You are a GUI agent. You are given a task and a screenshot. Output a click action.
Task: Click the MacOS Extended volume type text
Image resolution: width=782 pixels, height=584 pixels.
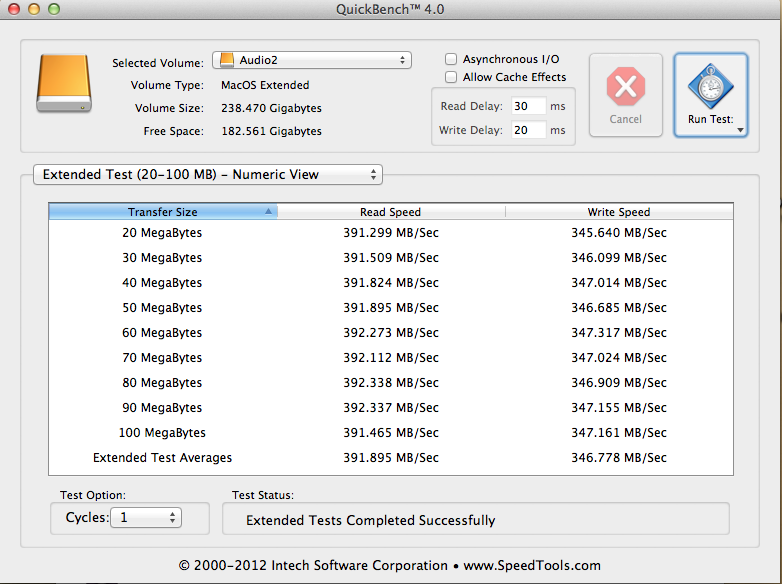pos(265,85)
